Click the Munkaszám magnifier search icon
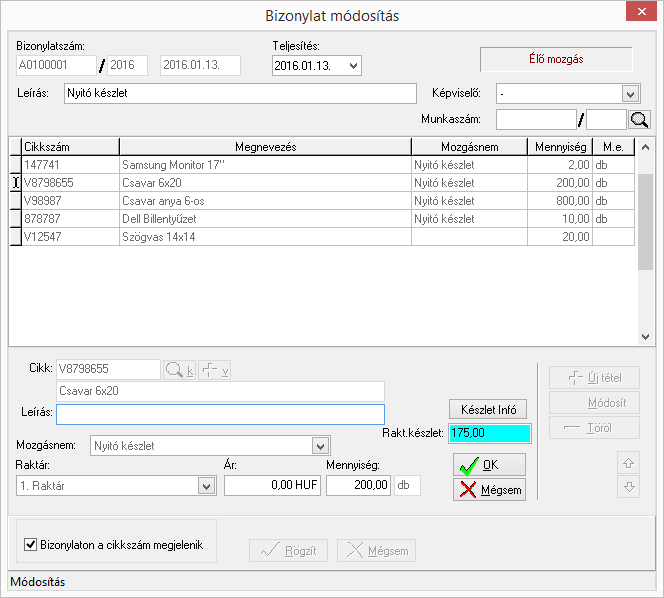664x598 pixels. point(639,120)
